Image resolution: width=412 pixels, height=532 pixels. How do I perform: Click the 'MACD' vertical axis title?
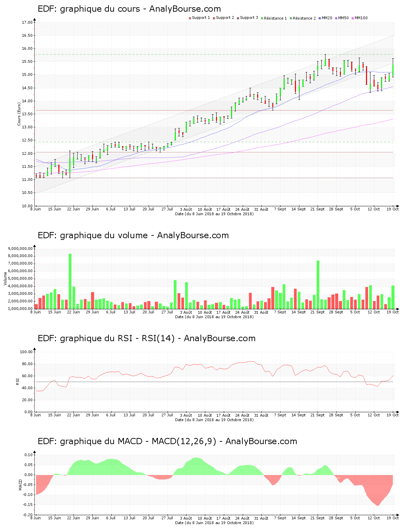tap(20, 485)
